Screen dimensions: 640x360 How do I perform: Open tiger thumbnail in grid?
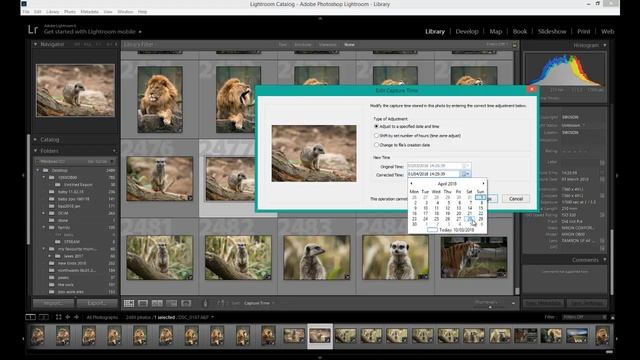473,257
